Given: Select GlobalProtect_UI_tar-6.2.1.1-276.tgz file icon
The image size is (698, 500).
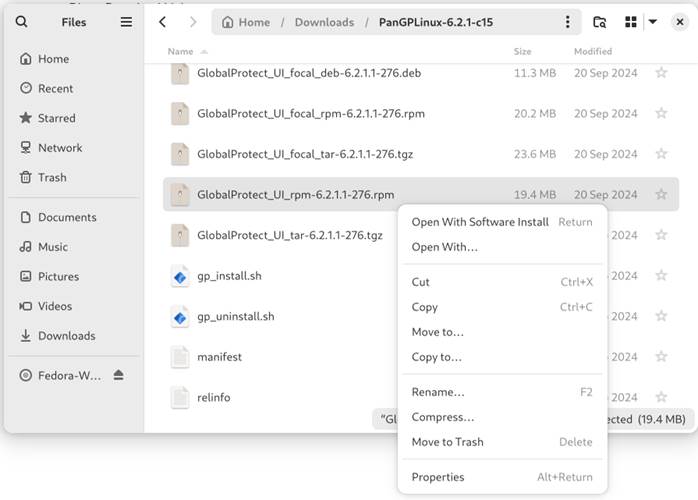Looking at the screenshot, I should point(180,235).
